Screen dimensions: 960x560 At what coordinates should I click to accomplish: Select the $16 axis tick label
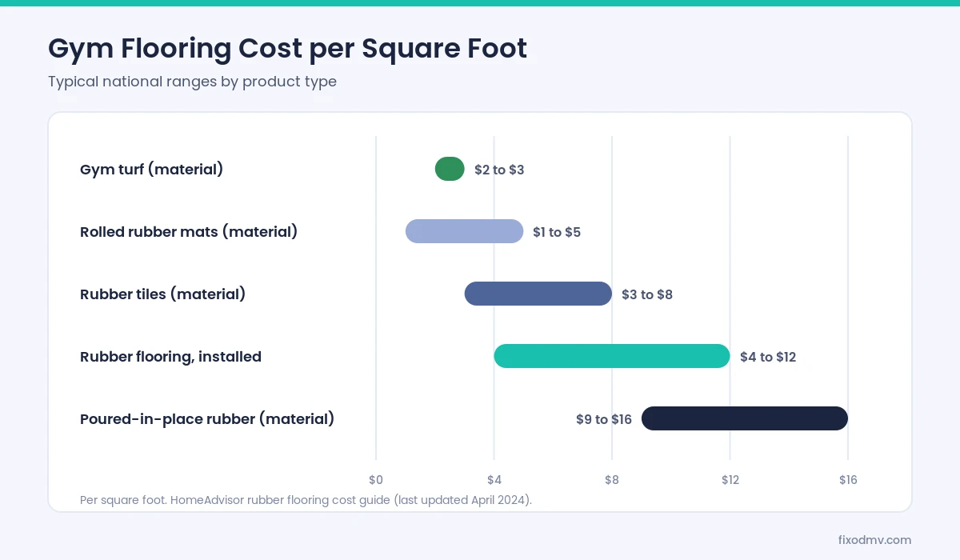(x=848, y=480)
